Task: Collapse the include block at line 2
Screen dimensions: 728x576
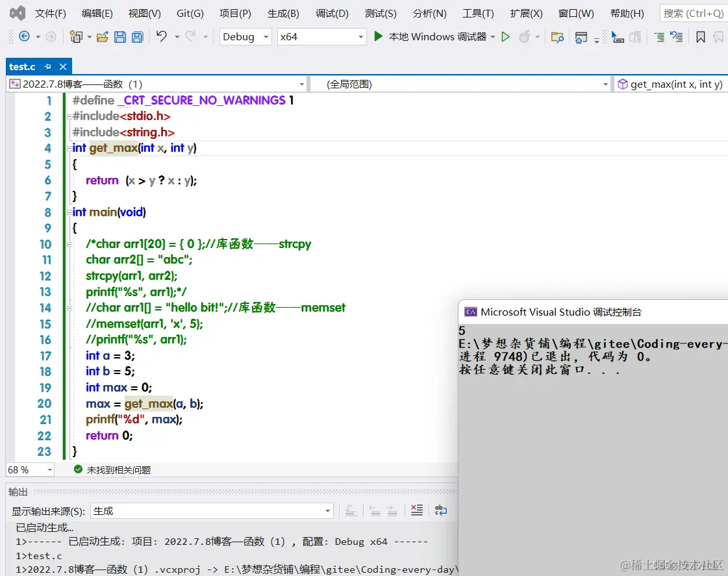Action: pos(69,116)
